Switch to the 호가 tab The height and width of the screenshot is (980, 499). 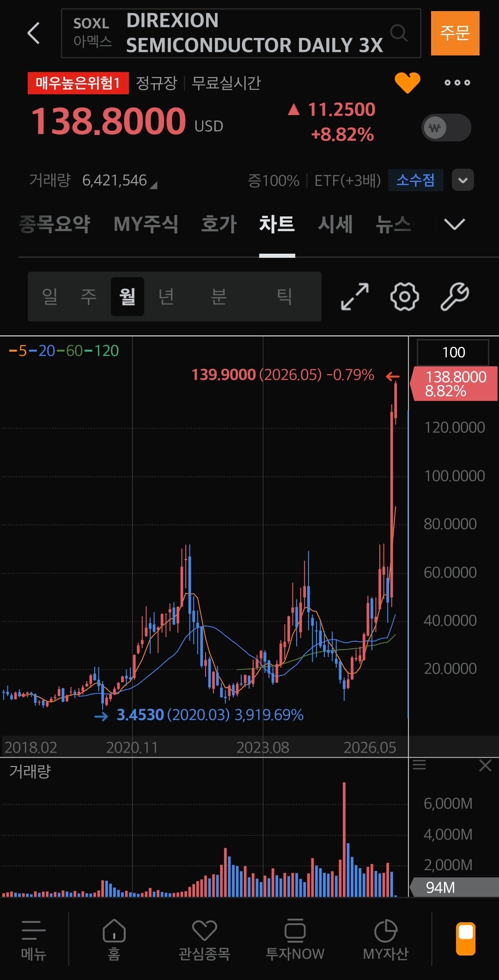pyautogui.click(x=219, y=225)
